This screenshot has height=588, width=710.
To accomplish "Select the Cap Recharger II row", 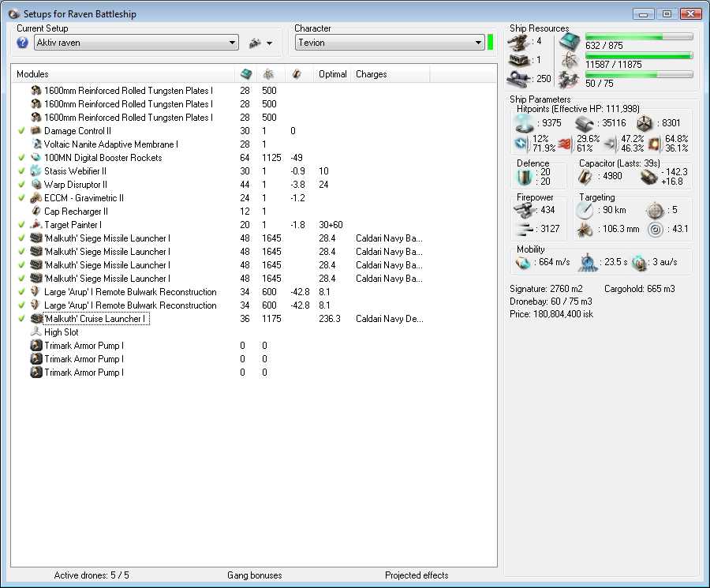I will tap(253, 212).
